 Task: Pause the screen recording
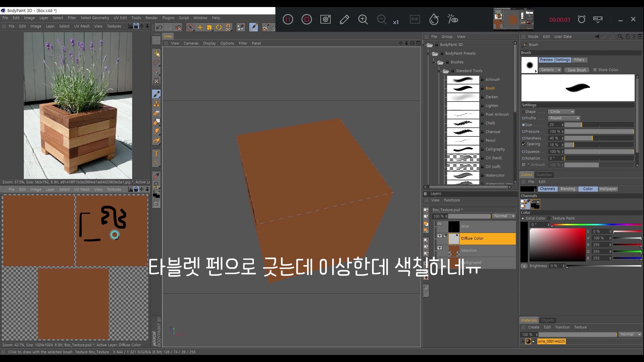[288, 19]
